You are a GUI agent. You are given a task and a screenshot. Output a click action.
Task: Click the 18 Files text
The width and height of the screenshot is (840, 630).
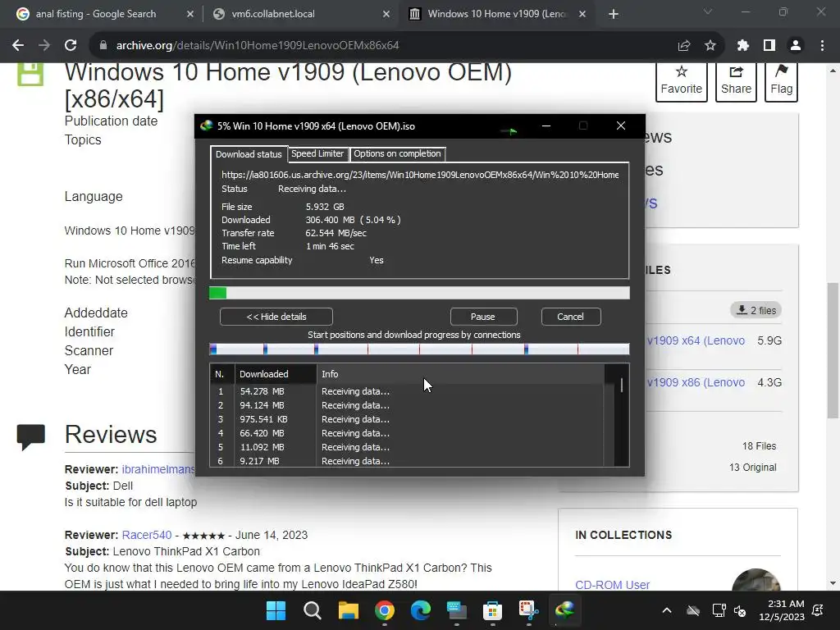759,446
